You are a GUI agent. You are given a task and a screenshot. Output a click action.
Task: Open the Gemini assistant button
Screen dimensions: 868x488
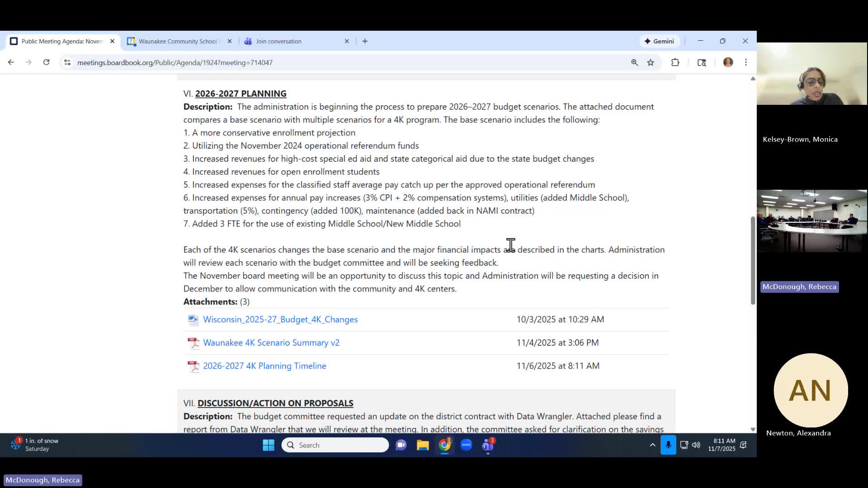tap(659, 41)
